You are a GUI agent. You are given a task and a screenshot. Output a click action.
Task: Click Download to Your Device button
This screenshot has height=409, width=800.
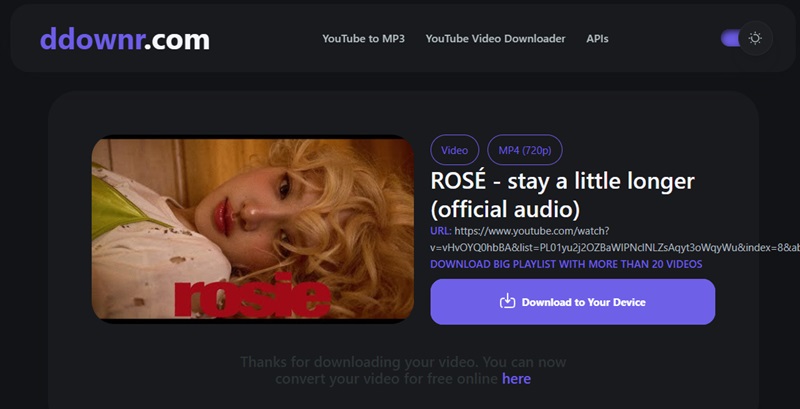[572, 302]
